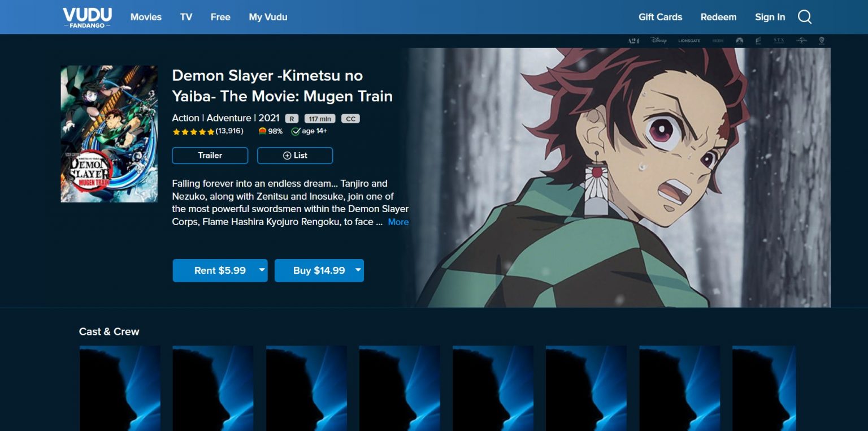This screenshot has width=868, height=431.
Task: Click the Sign In link
Action: (770, 17)
